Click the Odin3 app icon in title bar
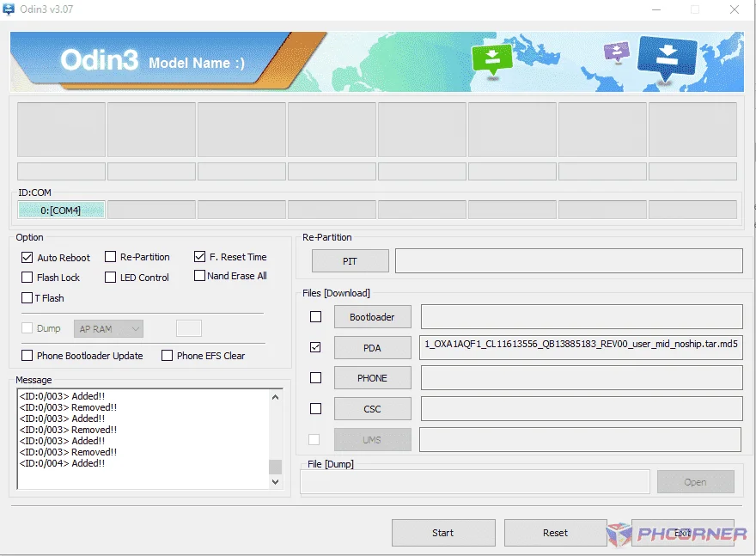Screen dimensions: 756x556 (x=9, y=9)
